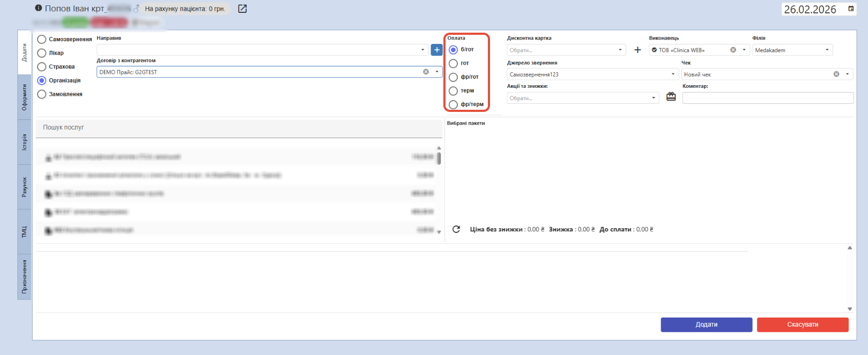Choose the б/гот payment option

click(x=454, y=49)
